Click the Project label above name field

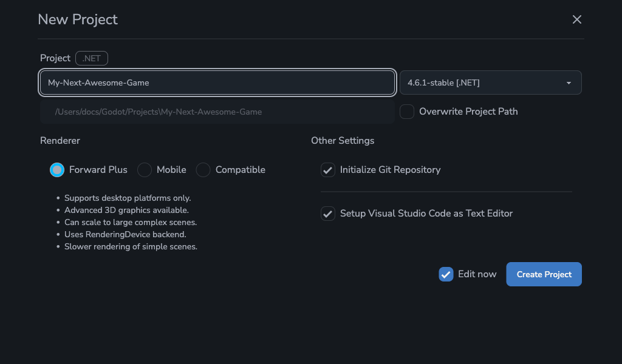point(55,58)
